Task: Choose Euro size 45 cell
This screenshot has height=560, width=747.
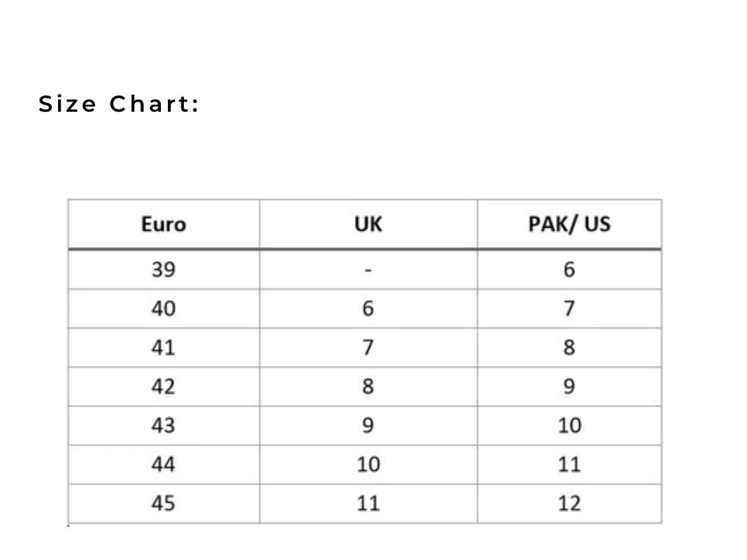Action: coord(163,504)
